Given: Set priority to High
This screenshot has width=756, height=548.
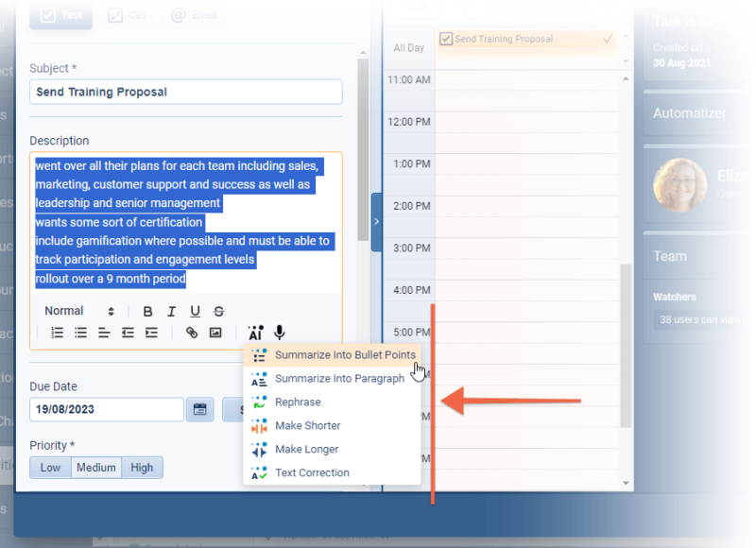Looking at the screenshot, I should (x=142, y=468).
